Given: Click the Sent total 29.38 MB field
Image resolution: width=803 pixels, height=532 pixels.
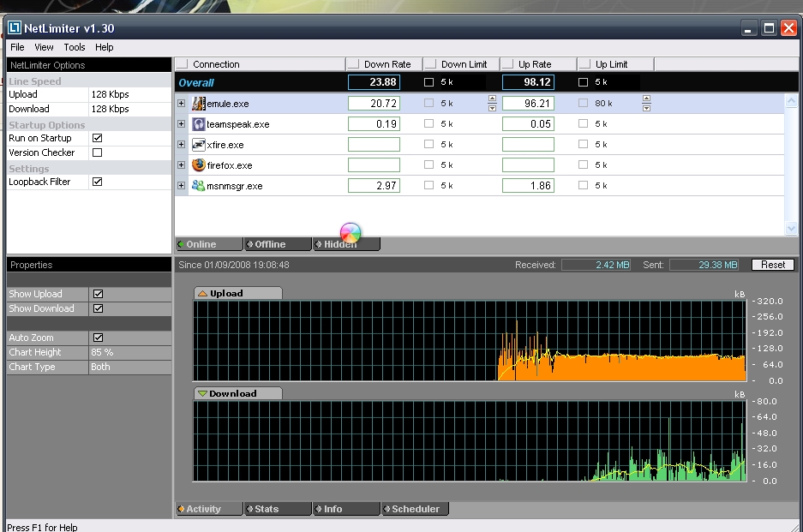Looking at the screenshot, I should (x=704, y=265).
